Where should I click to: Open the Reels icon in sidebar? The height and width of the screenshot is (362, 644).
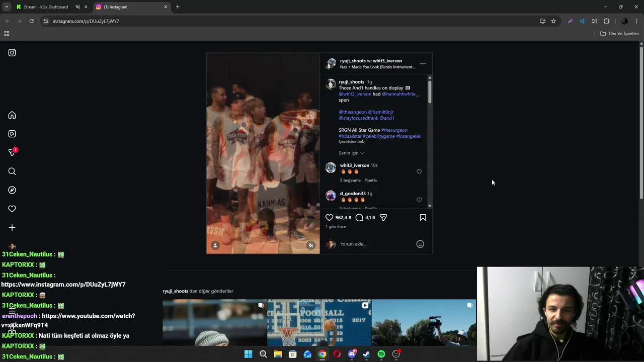coord(12,134)
